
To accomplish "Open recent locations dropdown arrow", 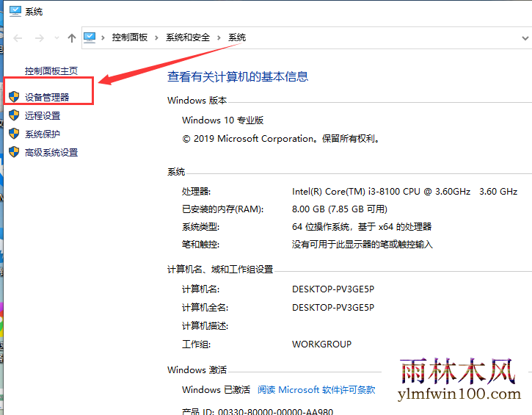I will tap(57, 38).
